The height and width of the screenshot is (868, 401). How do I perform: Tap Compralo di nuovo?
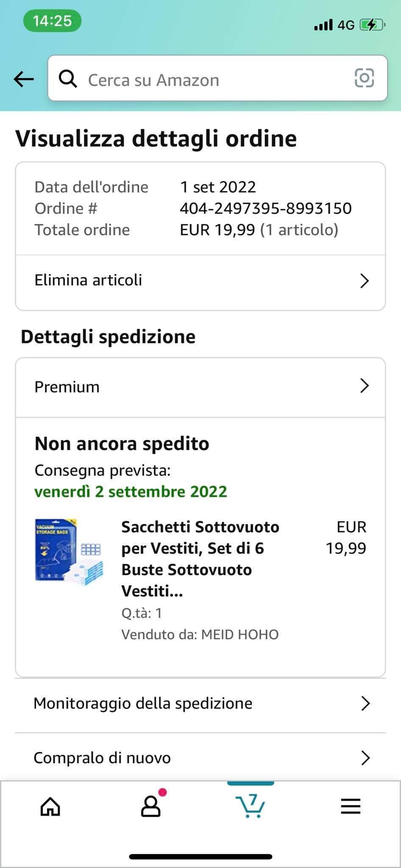(x=102, y=758)
